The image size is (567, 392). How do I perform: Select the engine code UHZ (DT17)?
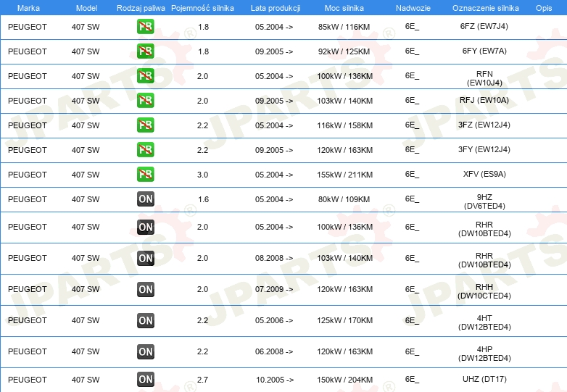484,379
